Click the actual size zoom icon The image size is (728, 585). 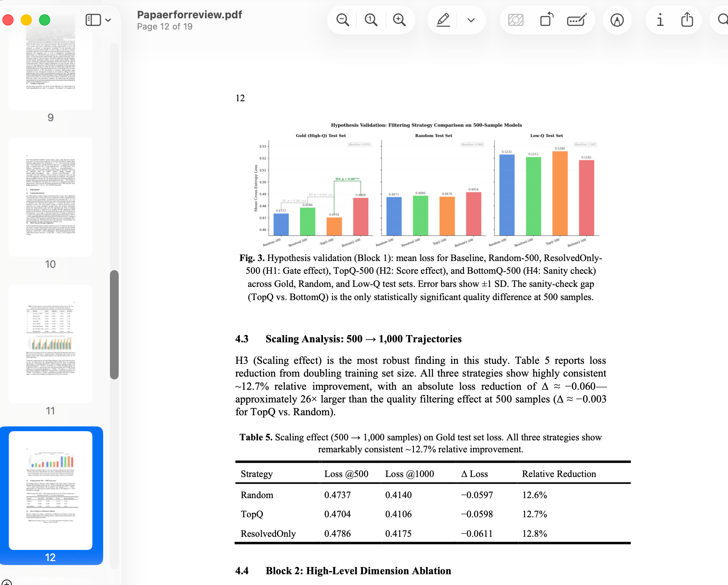tap(371, 20)
